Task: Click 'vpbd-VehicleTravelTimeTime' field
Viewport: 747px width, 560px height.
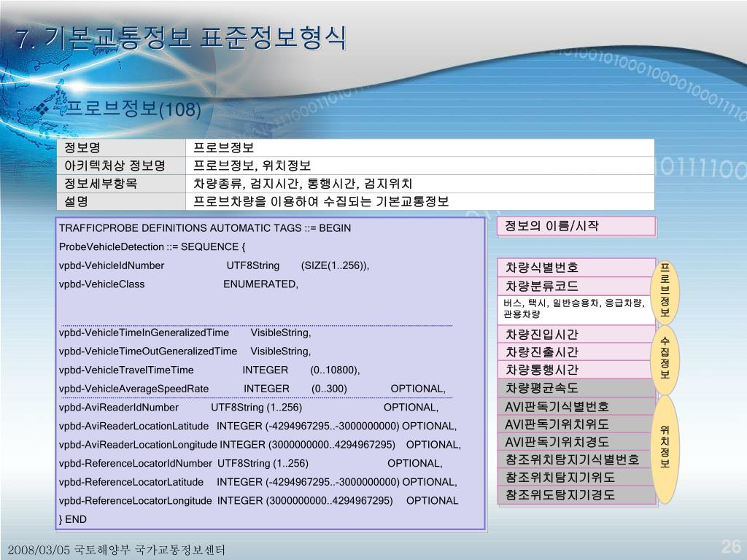Action: tap(126, 370)
